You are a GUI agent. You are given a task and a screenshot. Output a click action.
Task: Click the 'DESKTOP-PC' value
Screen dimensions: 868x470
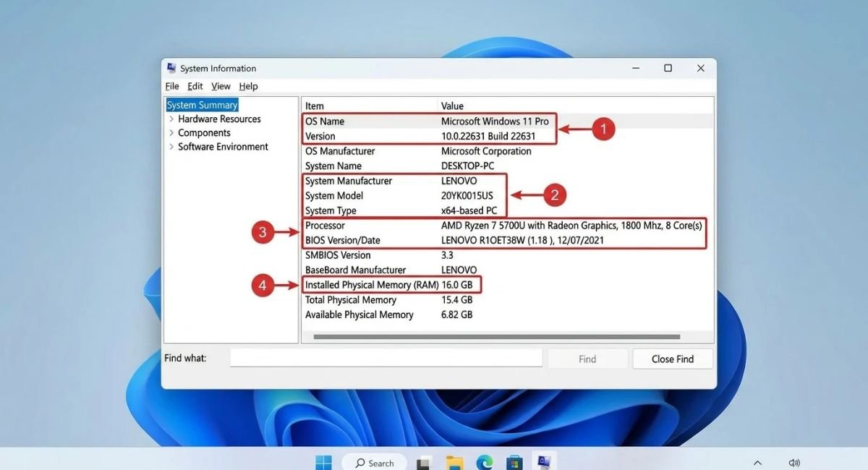(x=468, y=166)
